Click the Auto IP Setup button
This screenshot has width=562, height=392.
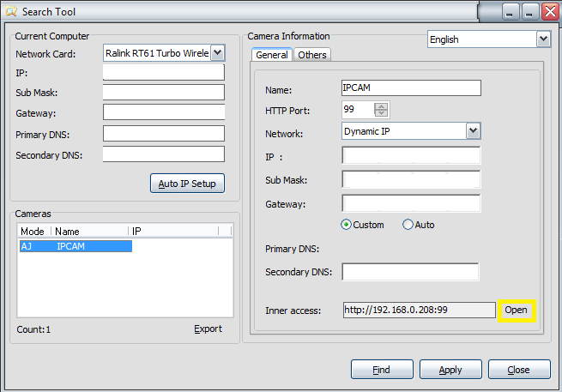[x=187, y=184]
